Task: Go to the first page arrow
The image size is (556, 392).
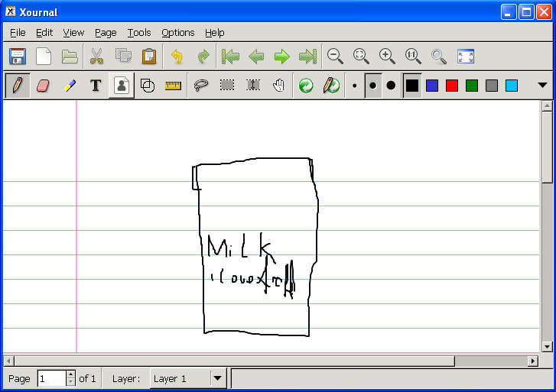Action: [x=230, y=57]
